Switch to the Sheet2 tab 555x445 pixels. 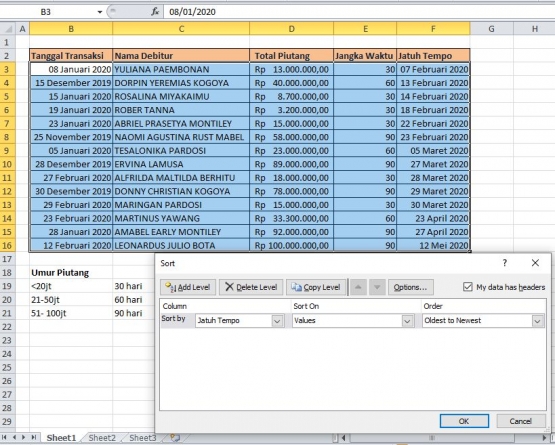102,438
